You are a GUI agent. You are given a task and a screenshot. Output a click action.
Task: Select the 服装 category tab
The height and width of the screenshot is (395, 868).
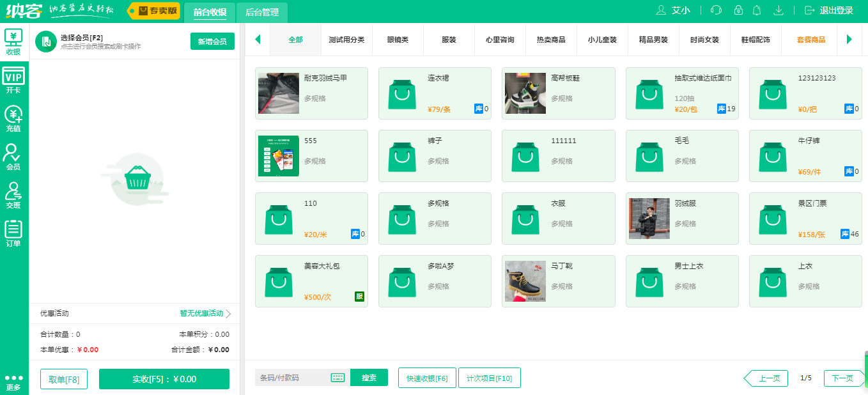click(449, 39)
